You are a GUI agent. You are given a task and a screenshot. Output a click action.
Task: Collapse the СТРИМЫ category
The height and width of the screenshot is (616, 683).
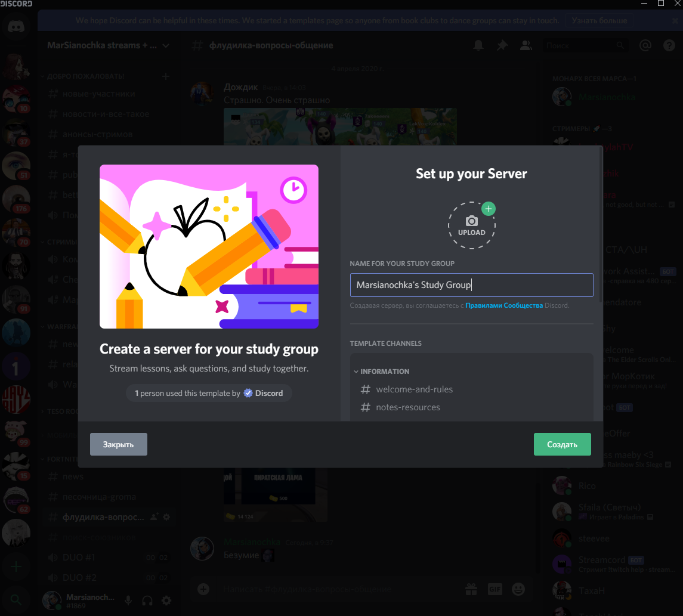59,242
